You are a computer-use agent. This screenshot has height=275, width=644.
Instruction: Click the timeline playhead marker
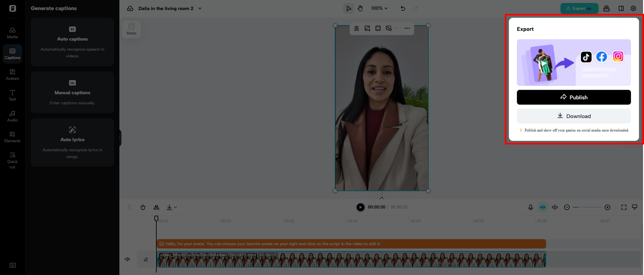pyautogui.click(x=156, y=219)
